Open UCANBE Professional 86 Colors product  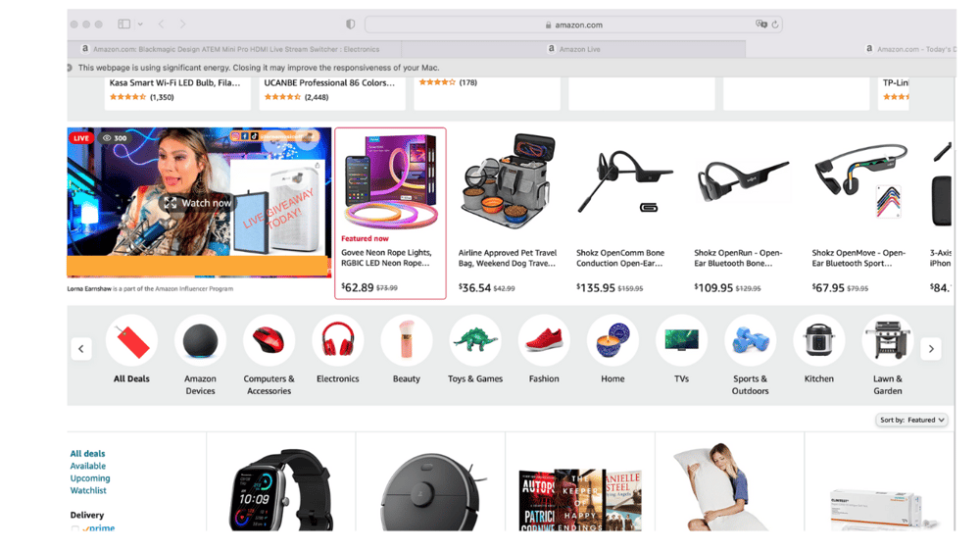329,82
